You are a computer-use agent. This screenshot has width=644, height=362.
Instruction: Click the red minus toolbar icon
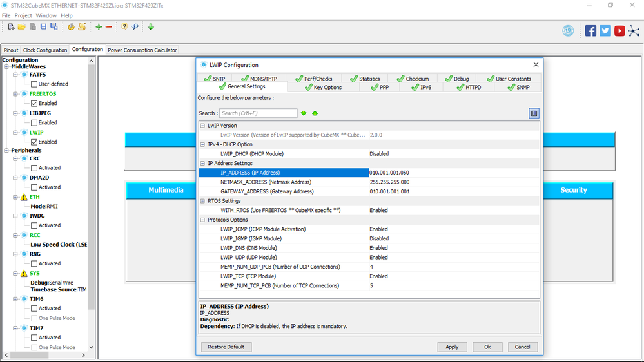pos(108,26)
